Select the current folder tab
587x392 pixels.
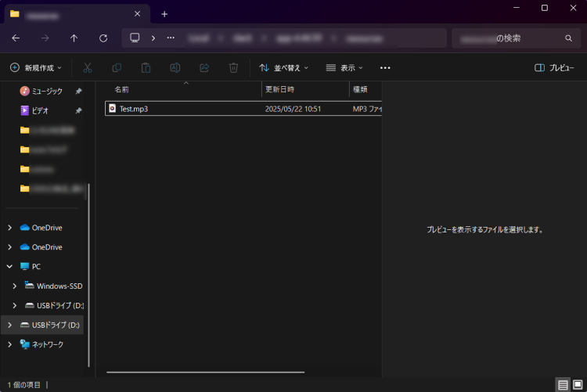[x=77, y=14]
